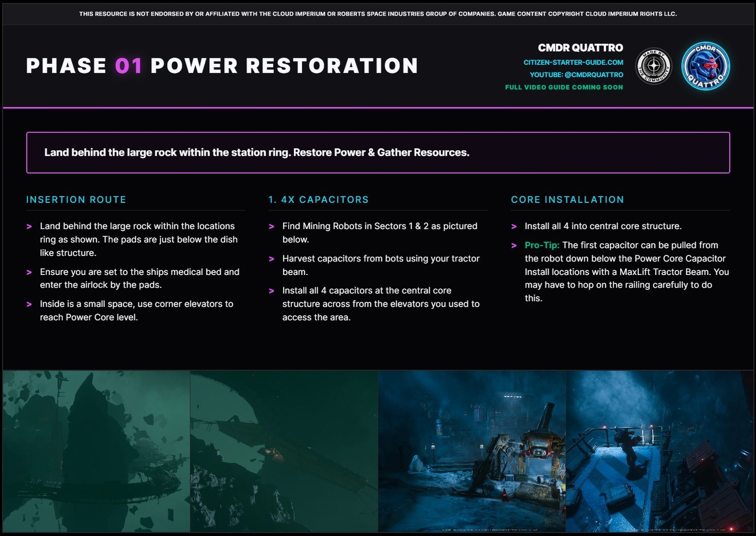Click the CMDR Quattro helmet logo
The height and width of the screenshot is (536, 756).
(x=705, y=66)
